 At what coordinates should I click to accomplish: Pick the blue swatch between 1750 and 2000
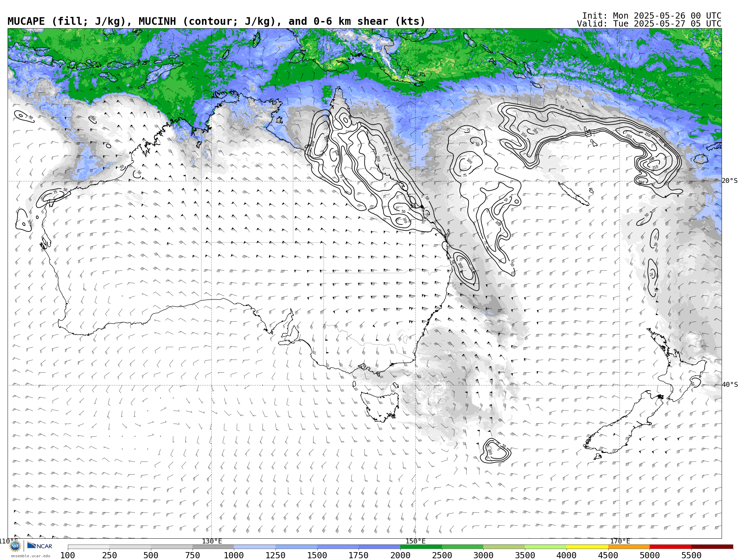pyautogui.click(x=379, y=547)
